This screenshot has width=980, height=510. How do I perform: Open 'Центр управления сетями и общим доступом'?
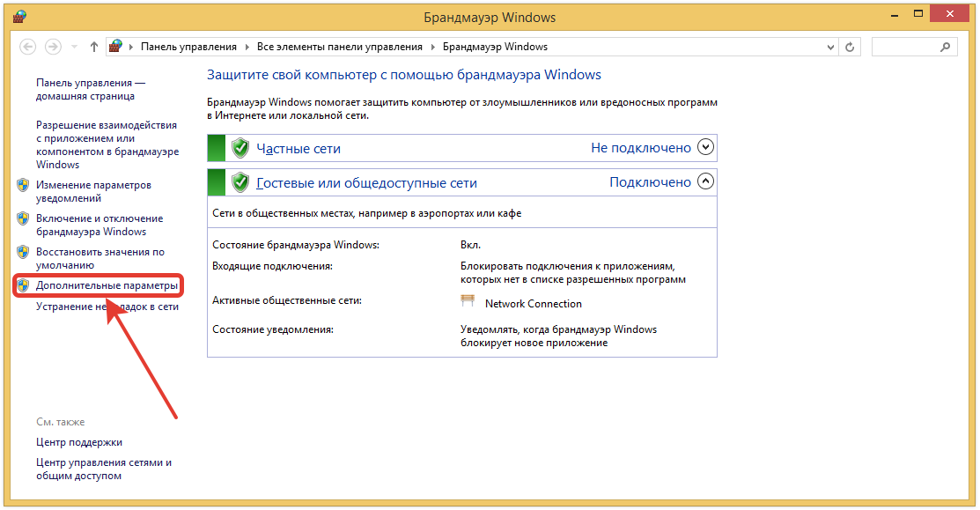[104, 469]
